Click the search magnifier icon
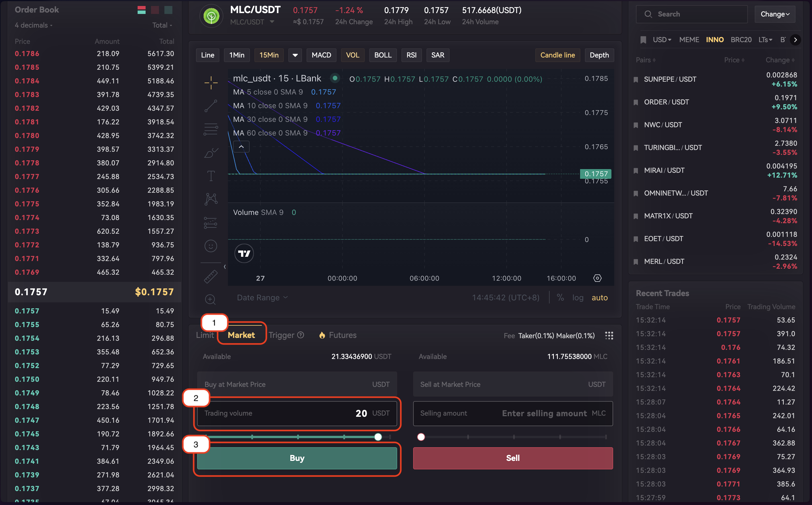812x505 pixels. click(648, 14)
